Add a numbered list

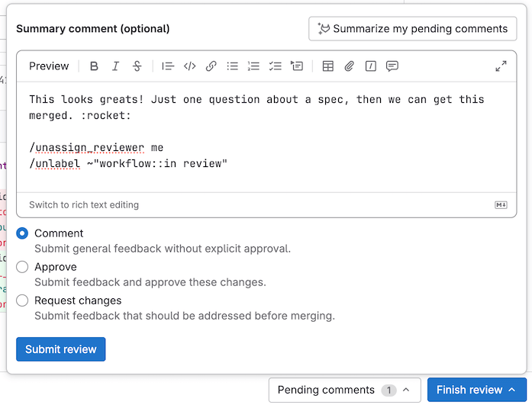pyautogui.click(x=254, y=66)
